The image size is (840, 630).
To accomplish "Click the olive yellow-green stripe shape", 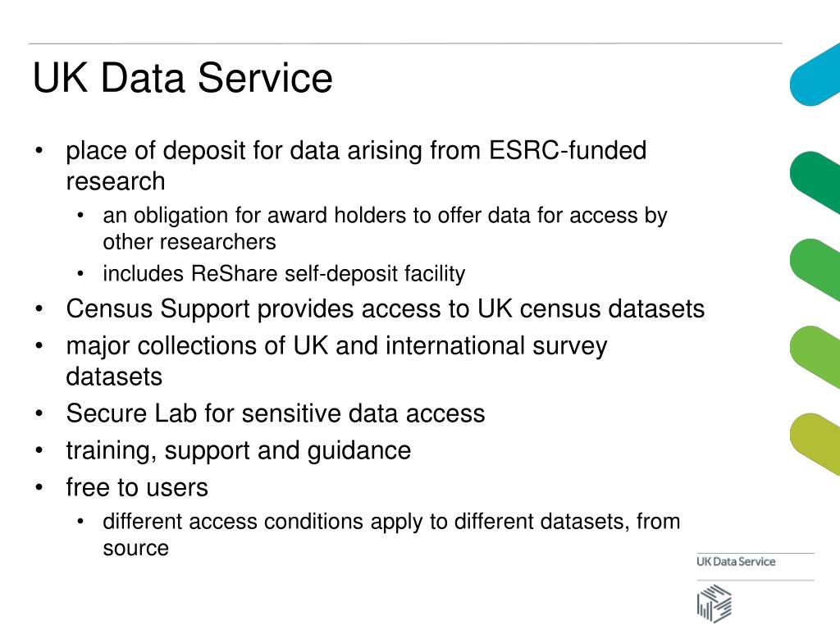I will tap(815, 444).
